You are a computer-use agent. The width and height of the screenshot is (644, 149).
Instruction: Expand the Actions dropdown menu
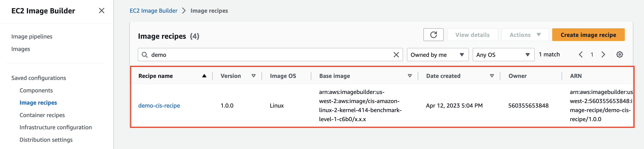click(525, 35)
